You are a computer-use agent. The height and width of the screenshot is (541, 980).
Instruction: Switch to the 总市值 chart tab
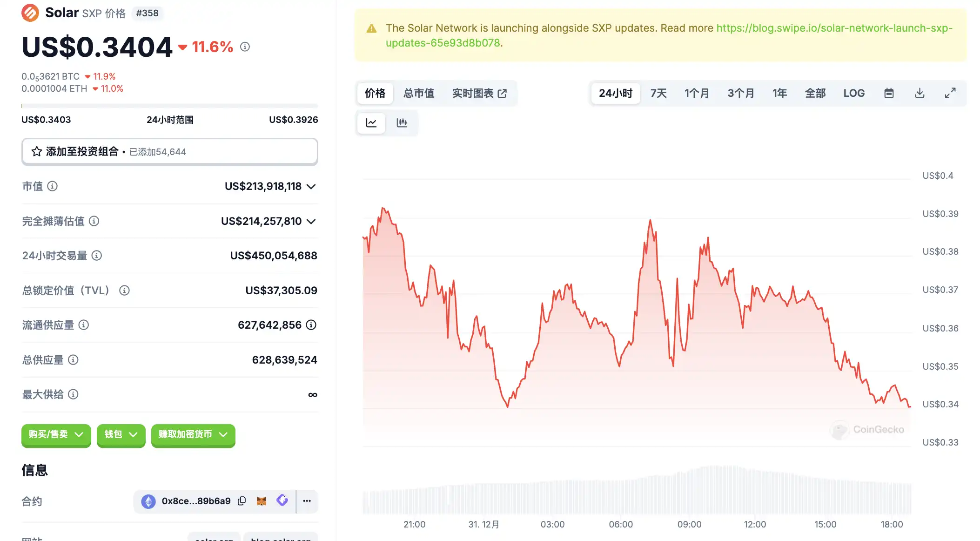pyautogui.click(x=419, y=93)
